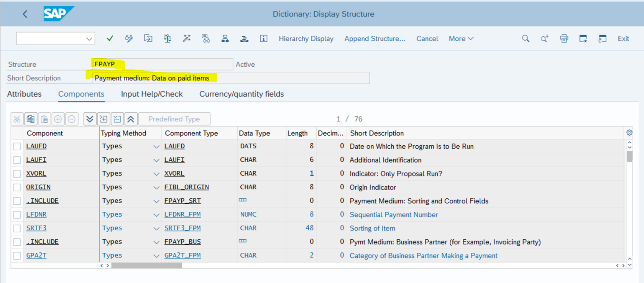Select the LAUFD row checkbox
This screenshot has width=644, height=283.
point(17,146)
